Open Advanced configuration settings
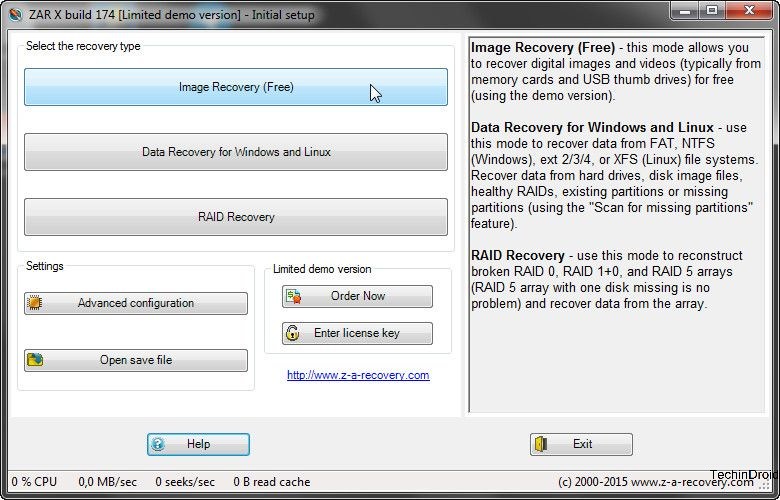The image size is (780, 500). coord(136,303)
